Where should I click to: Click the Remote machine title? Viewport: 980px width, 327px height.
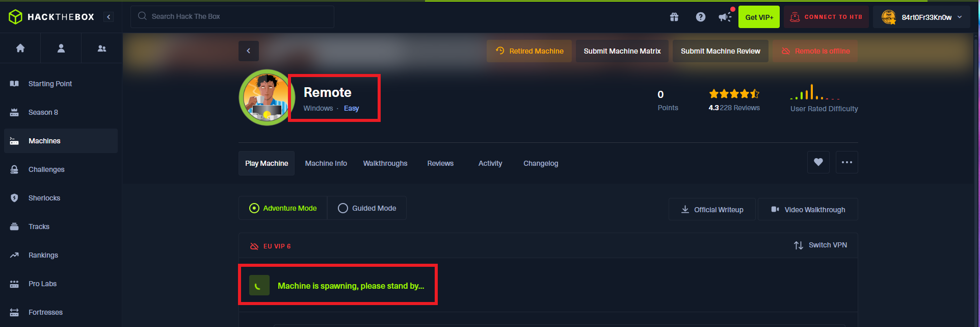click(328, 92)
